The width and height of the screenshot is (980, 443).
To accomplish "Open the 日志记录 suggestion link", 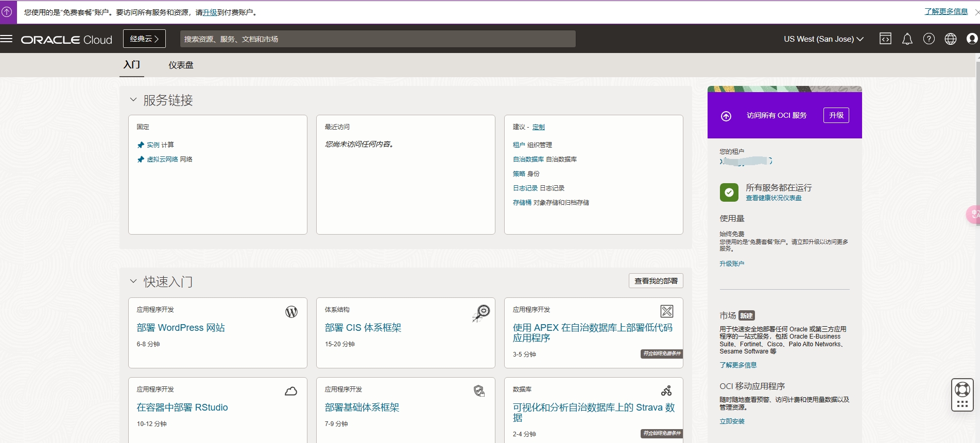I will click(x=525, y=188).
